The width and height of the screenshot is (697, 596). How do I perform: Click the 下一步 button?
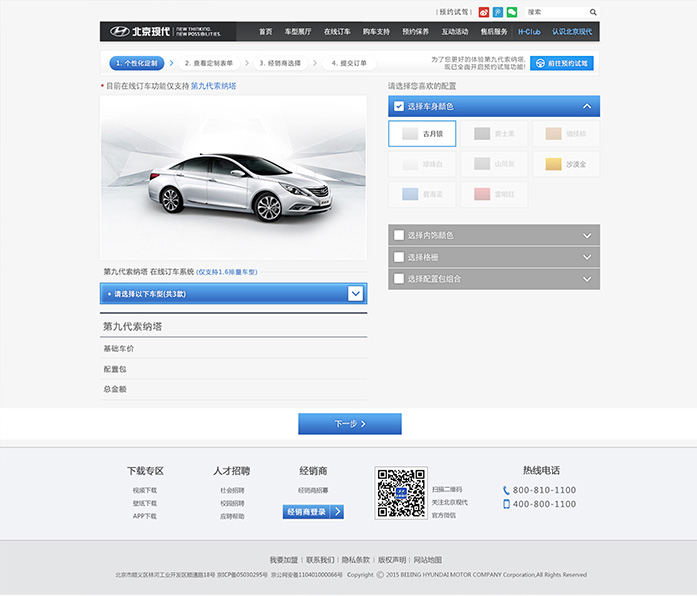click(349, 424)
